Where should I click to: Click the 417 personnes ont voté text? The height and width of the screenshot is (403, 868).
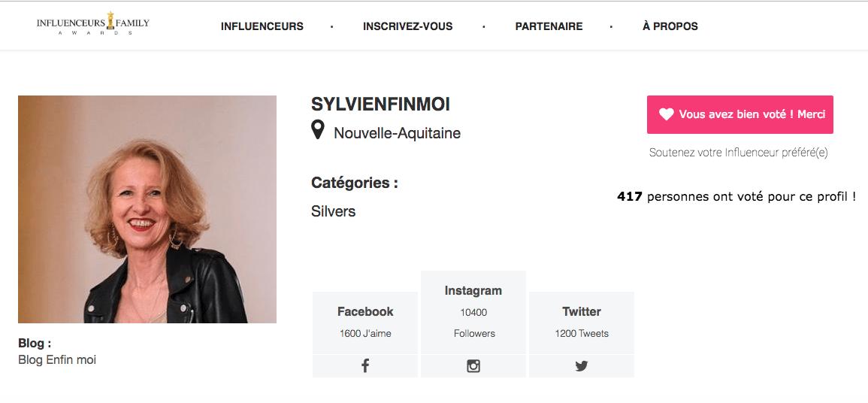point(736,196)
